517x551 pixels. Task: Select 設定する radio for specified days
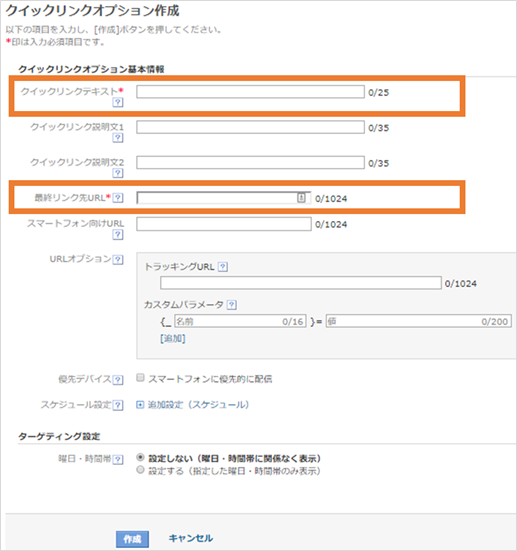(140, 469)
